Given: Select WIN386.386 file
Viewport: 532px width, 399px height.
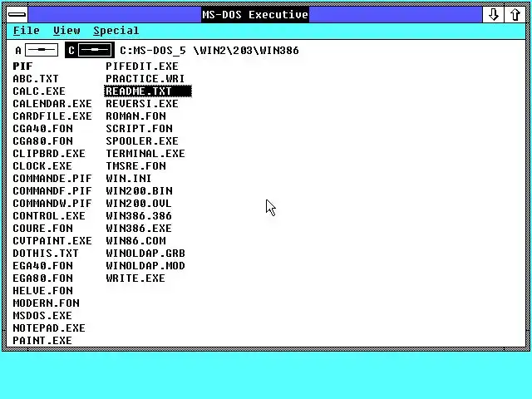Looking at the screenshot, I should [139, 216].
